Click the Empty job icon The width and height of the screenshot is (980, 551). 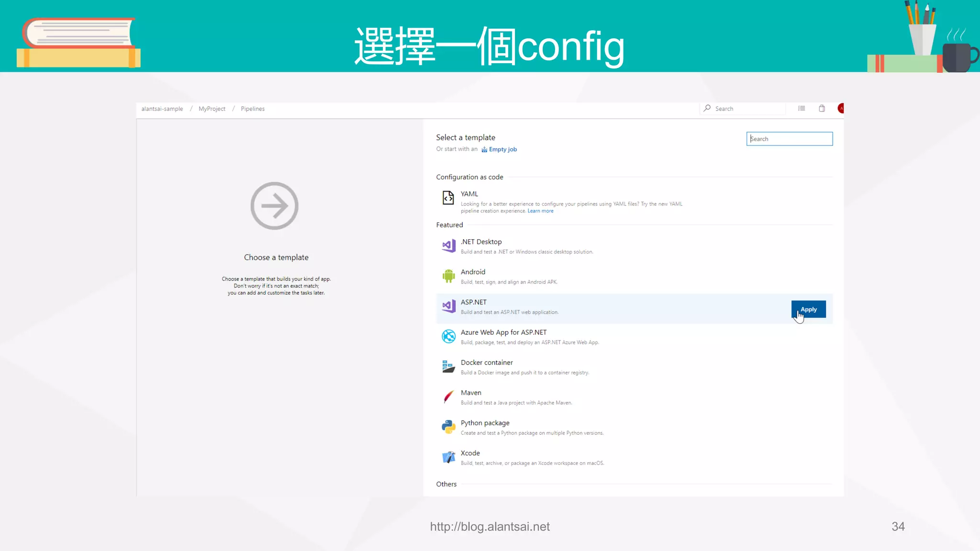pyautogui.click(x=484, y=149)
